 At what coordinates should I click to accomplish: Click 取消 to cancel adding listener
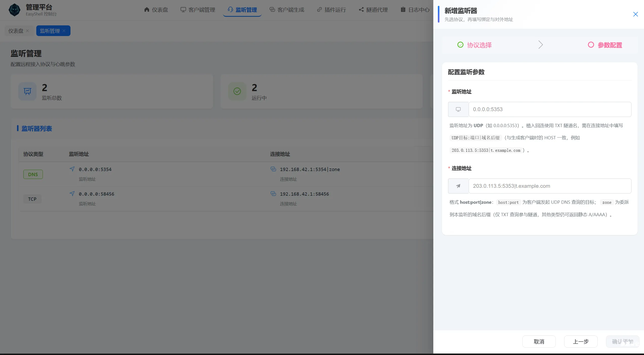click(x=539, y=342)
